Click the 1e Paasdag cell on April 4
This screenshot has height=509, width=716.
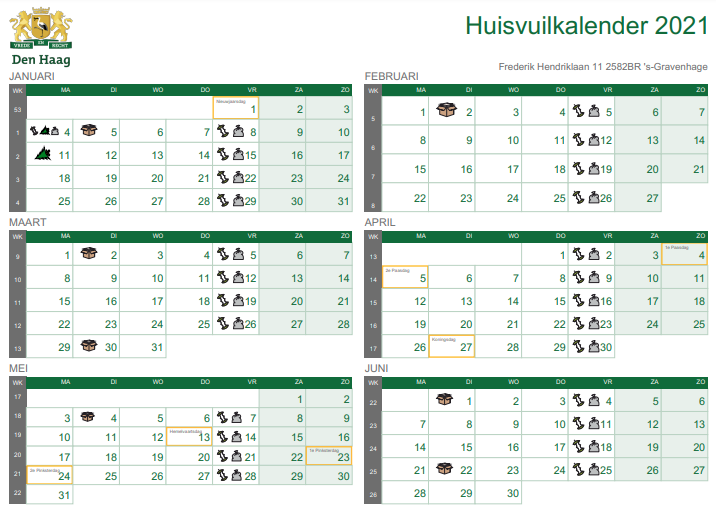pos(684,254)
